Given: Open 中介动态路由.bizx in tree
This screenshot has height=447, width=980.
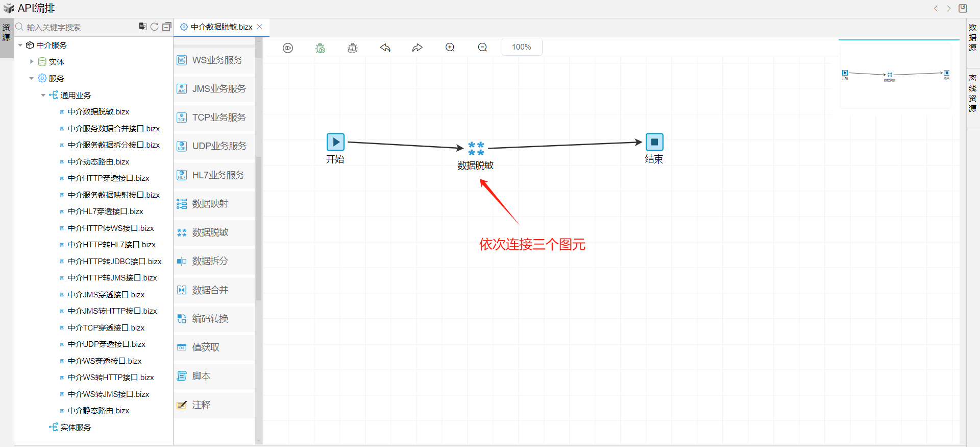Looking at the screenshot, I should [x=99, y=162].
